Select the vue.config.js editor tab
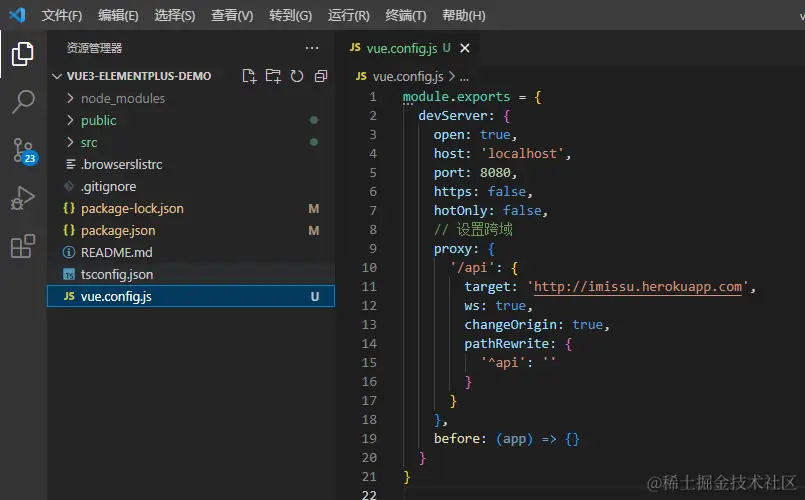Viewport: 805px width, 500px height. tap(407, 48)
